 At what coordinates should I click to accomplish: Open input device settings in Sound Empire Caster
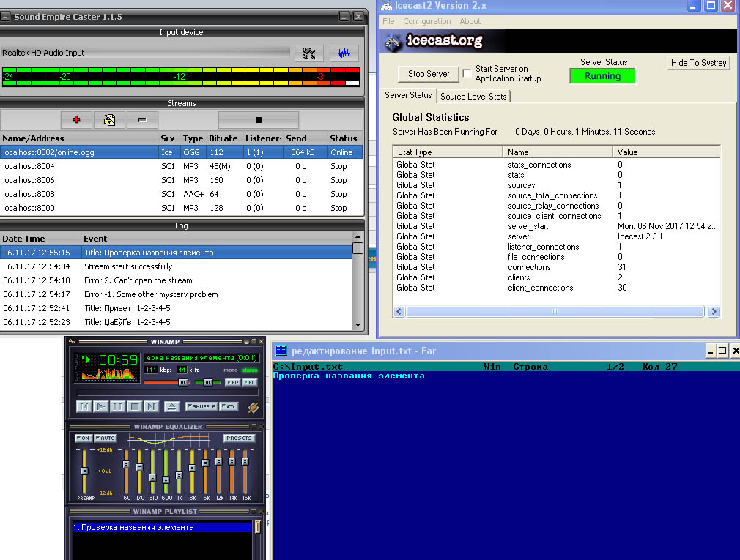click(x=309, y=53)
